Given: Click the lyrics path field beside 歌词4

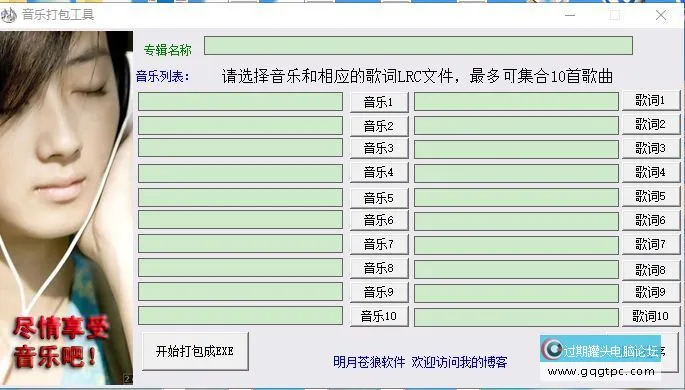Looking at the screenshot, I should 516,174.
